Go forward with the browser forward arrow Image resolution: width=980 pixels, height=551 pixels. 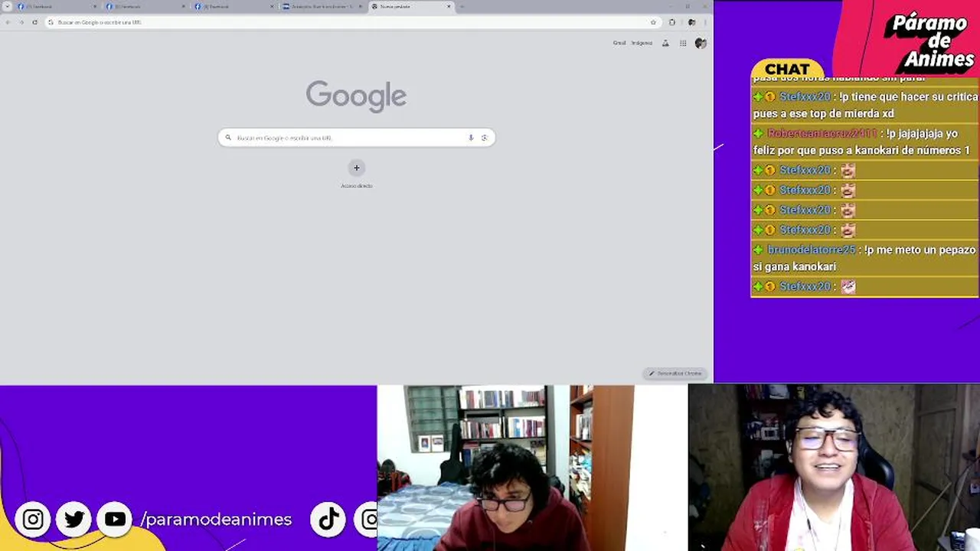pyautogui.click(x=21, y=22)
